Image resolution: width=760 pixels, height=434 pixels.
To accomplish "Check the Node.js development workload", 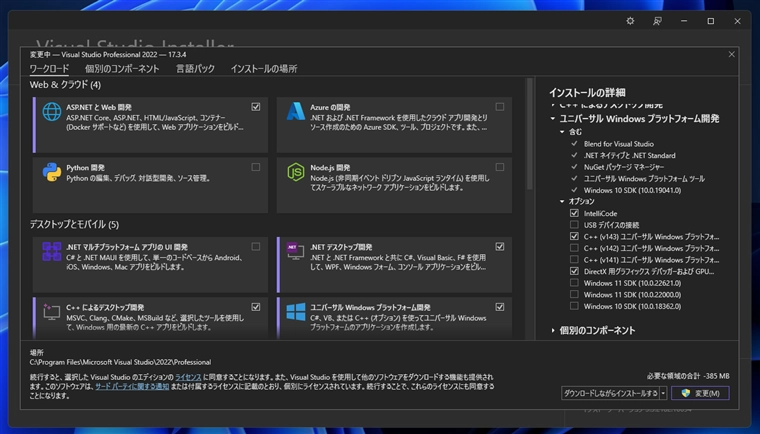I will pyautogui.click(x=499, y=167).
